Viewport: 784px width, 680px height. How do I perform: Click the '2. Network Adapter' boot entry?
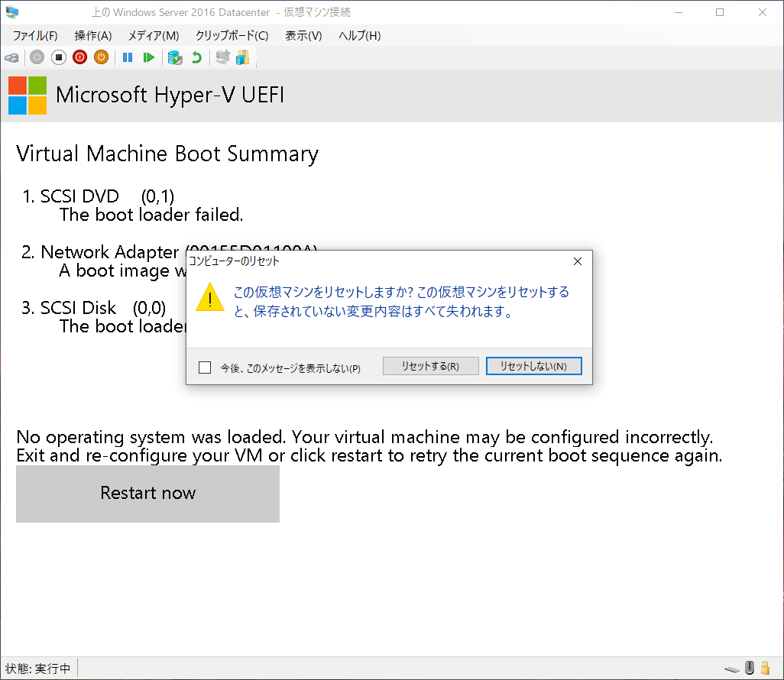click(100, 252)
